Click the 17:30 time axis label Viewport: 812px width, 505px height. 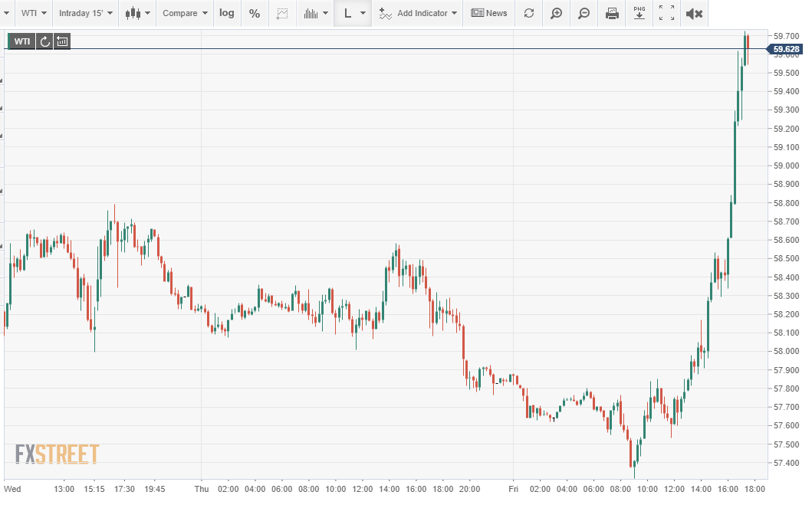(x=124, y=489)
